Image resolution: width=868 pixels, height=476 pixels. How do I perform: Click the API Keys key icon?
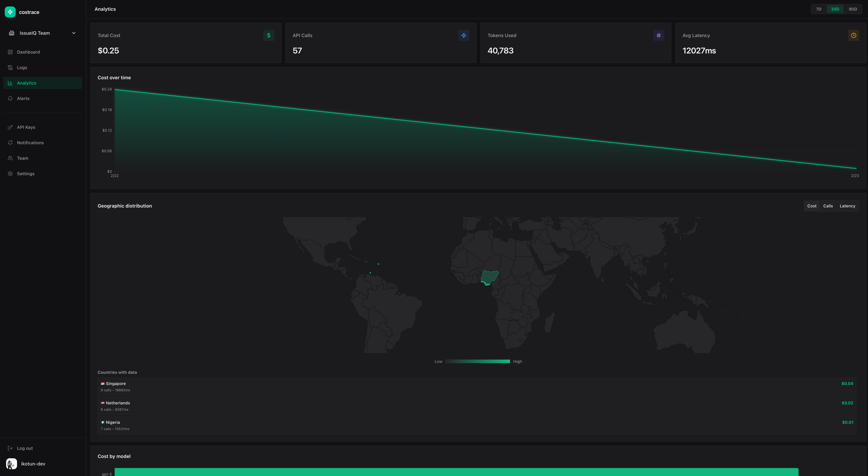coord(10,127)
